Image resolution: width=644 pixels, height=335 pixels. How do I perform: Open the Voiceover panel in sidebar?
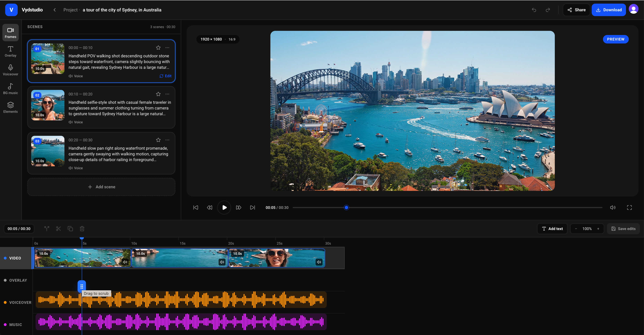click(11, 70)
